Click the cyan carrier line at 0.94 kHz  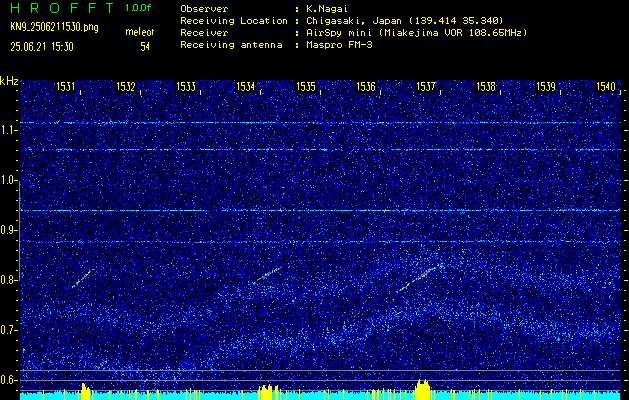[320, 210]
